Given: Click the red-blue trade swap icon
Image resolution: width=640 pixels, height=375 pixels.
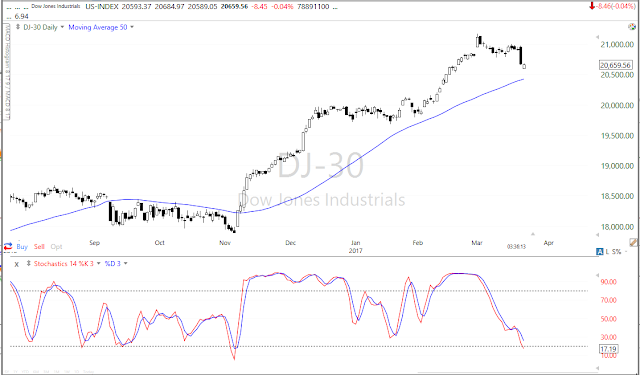Looking at the screenshot, I should coord(8,246).
